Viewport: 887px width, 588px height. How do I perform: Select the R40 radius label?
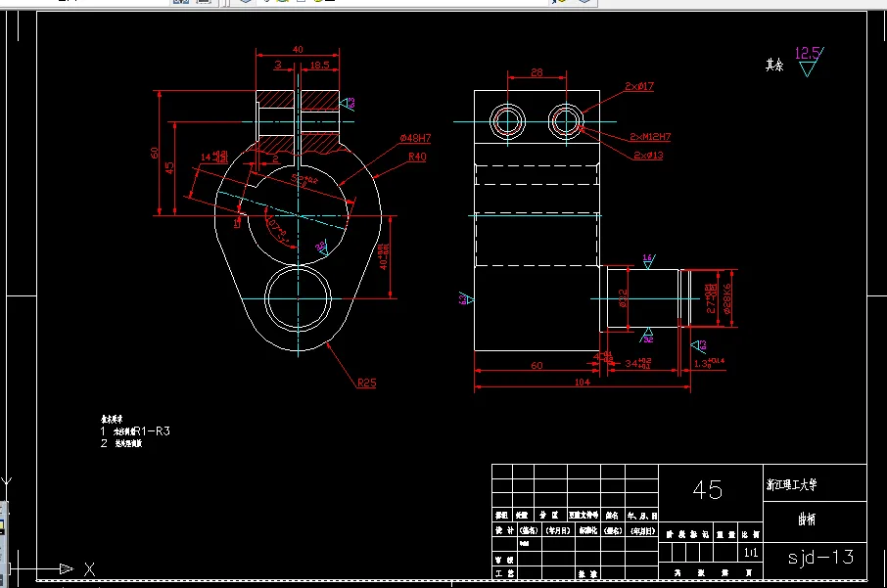point(417,157)
